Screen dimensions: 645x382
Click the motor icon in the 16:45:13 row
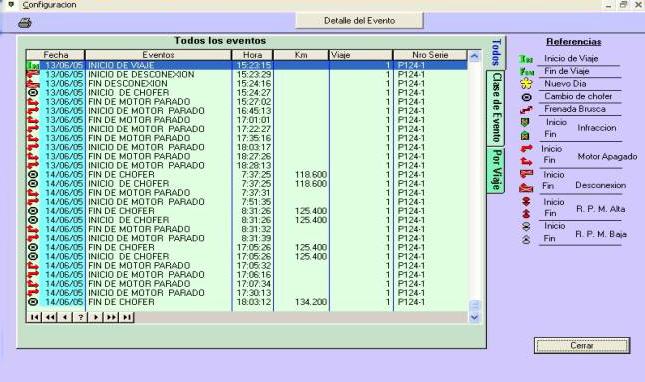click(33, 111)
